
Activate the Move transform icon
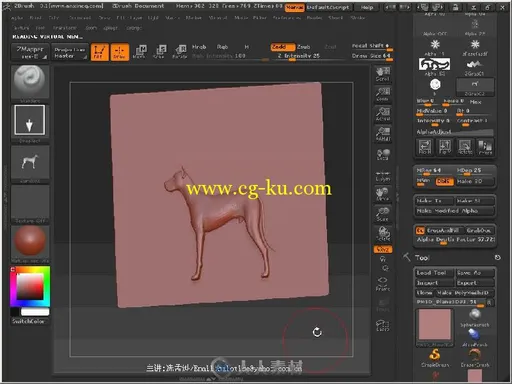[x=140, y=51]
